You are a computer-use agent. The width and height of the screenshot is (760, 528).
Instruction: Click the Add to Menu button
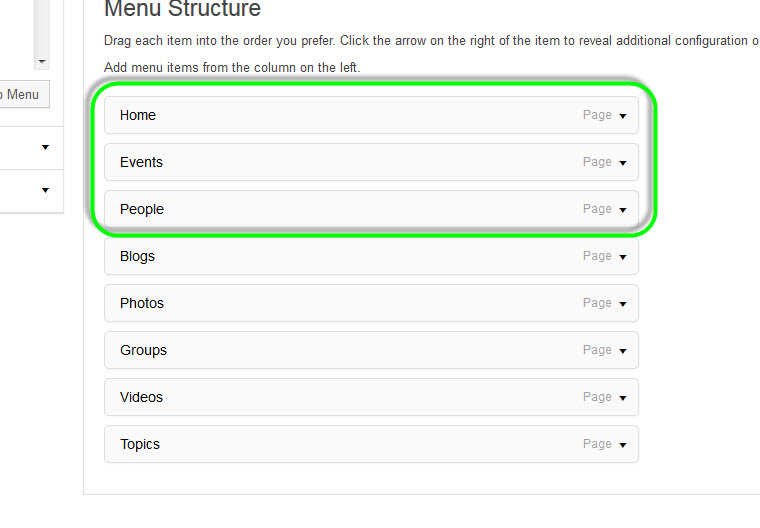(20, 94)
